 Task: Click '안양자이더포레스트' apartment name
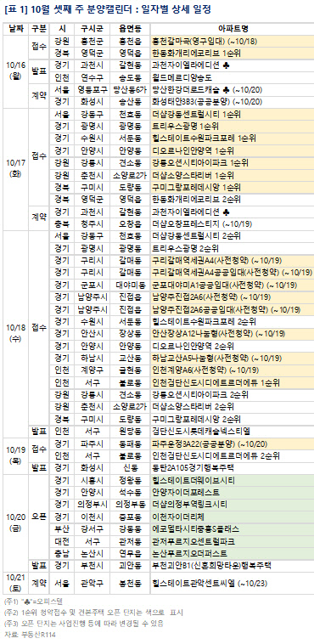click(x=186, y=492)
